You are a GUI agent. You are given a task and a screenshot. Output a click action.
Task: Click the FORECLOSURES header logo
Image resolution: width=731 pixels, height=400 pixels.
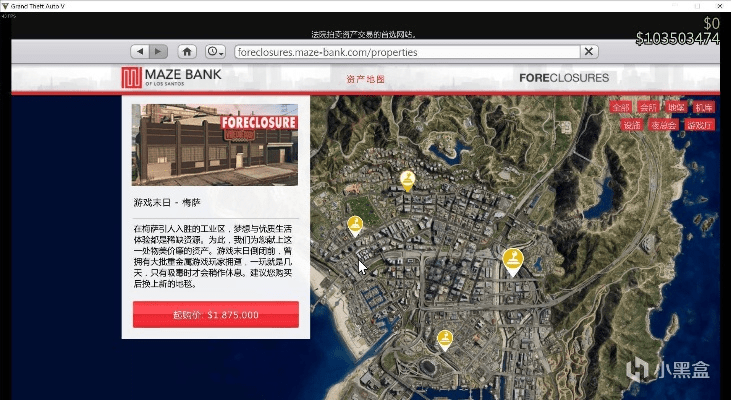coord(564,78)
